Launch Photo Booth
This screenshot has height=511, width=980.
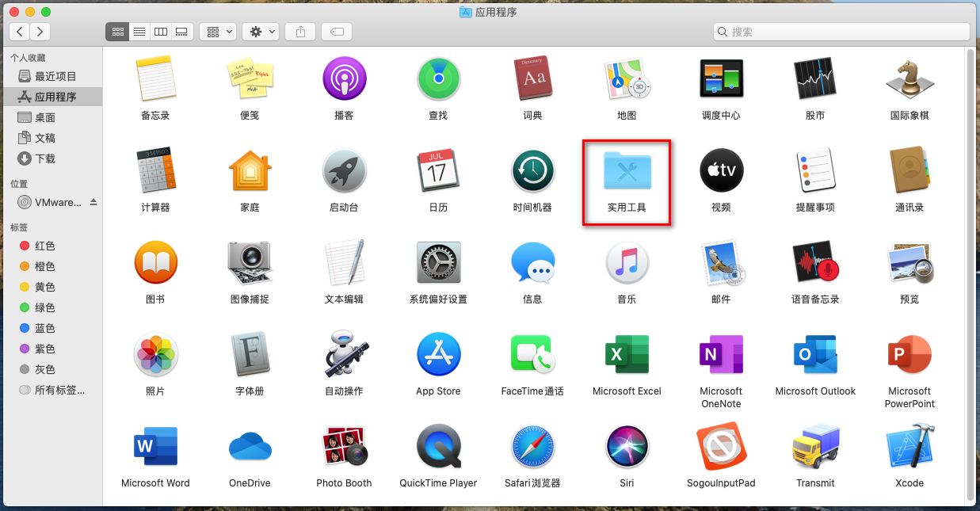pos(344,446)
